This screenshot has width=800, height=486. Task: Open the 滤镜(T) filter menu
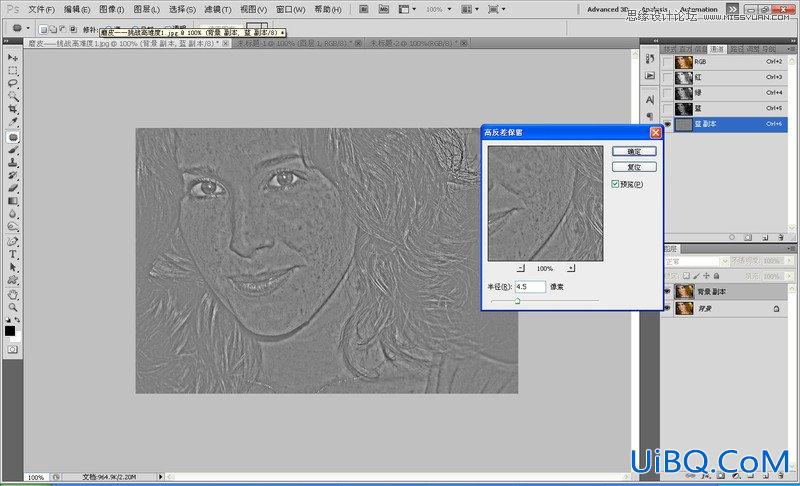click(217, 9)
